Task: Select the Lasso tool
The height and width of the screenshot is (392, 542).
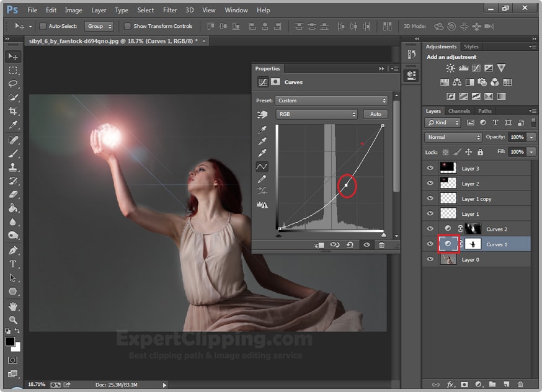Action: pyautogui.click(x=12, y=84)
